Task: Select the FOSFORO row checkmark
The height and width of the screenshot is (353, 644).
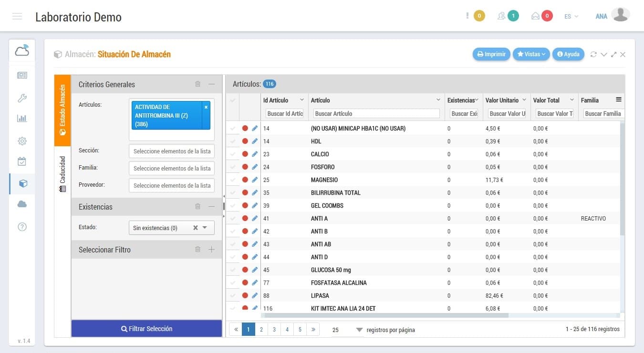Action: coord(233,167)
